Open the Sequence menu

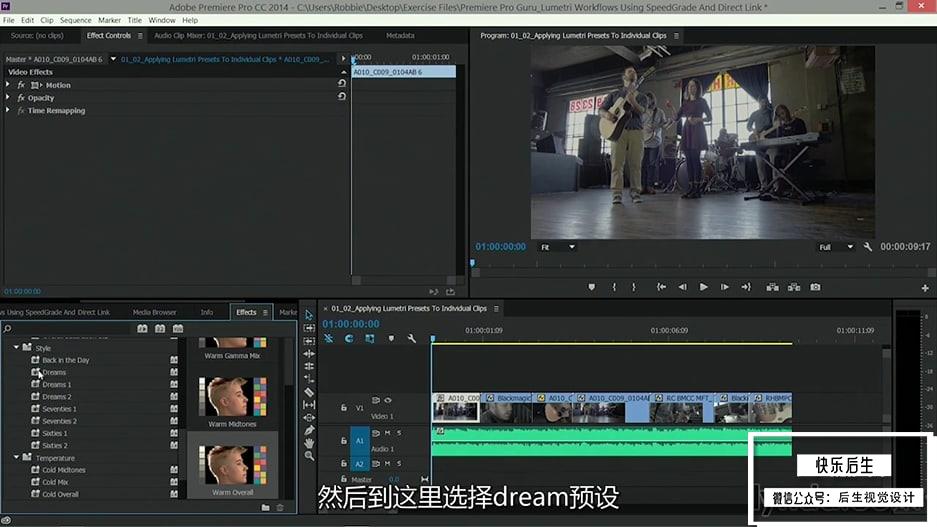(75, 20)
